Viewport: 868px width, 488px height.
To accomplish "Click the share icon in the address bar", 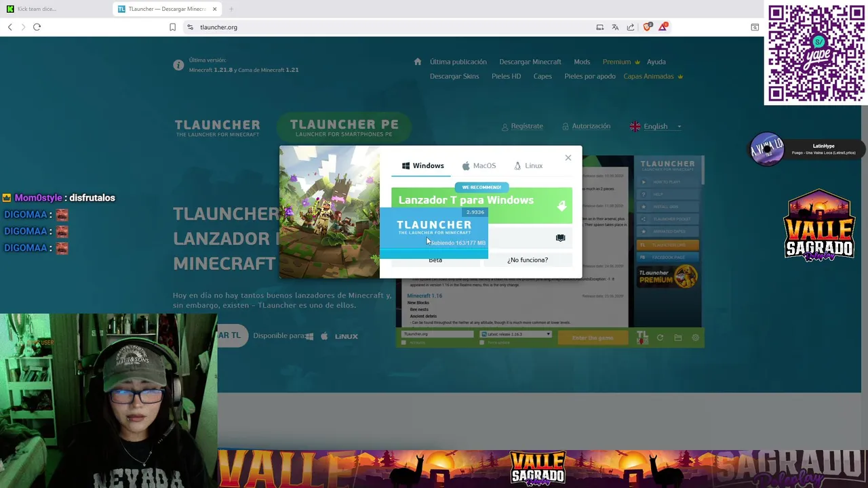I will click(x=631, y=27).
